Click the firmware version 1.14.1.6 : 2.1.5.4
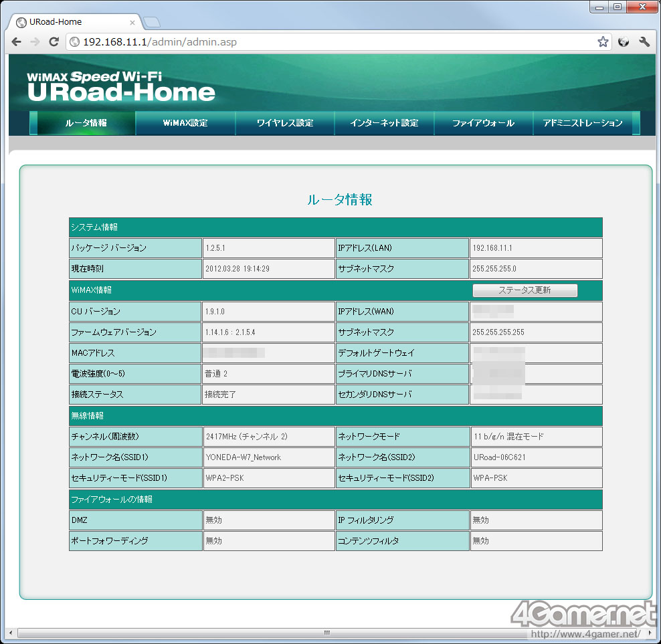 click(230, 332)
